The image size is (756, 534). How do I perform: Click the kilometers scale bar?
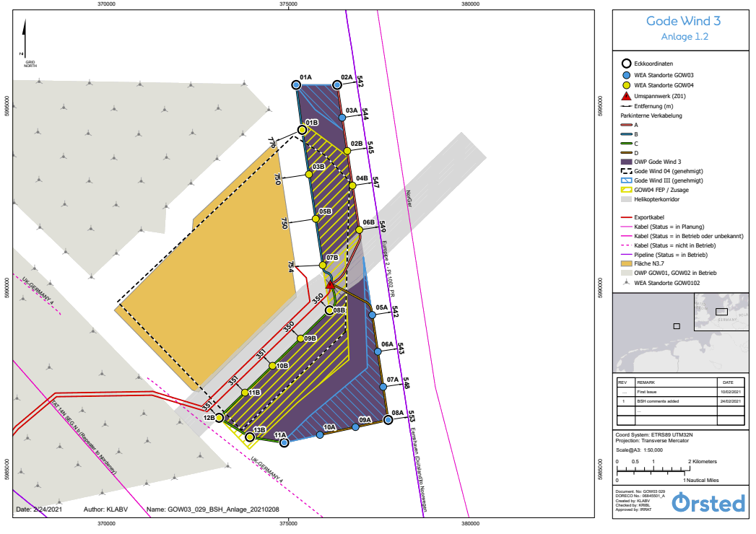(653, 467)
